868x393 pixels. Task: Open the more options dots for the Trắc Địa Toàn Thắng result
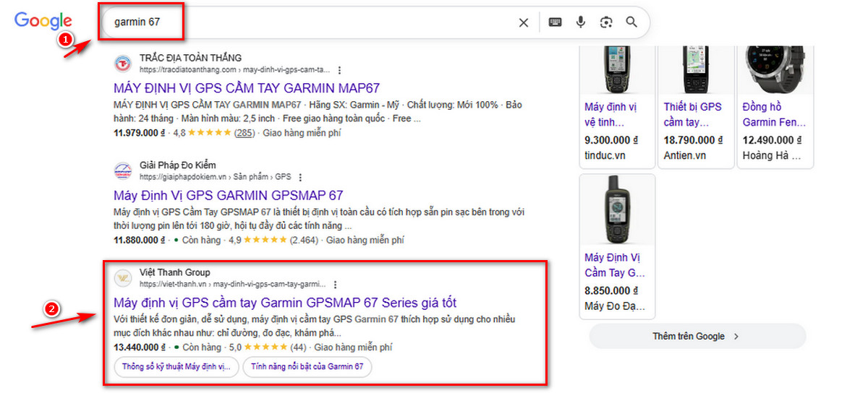pos(339,70)
